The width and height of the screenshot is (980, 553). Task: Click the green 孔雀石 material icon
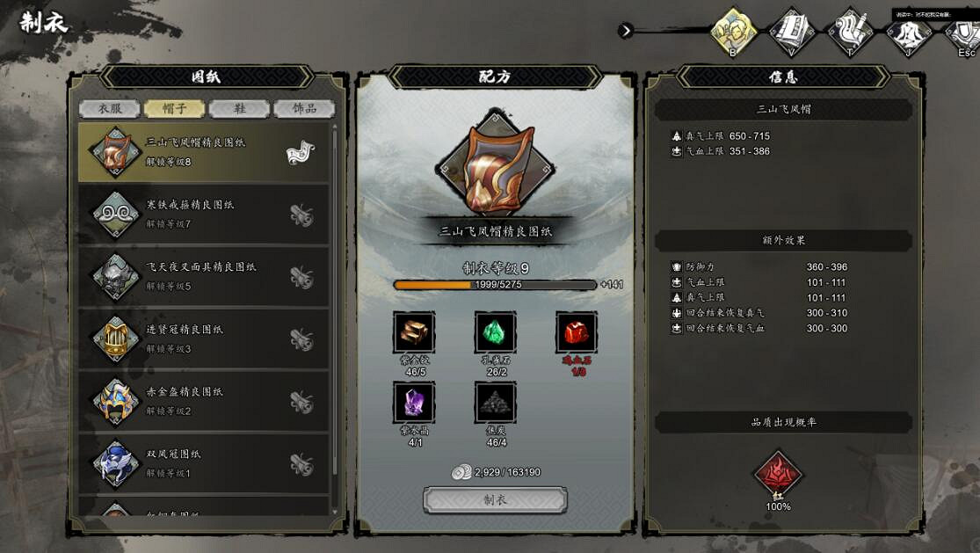(496, 331)
